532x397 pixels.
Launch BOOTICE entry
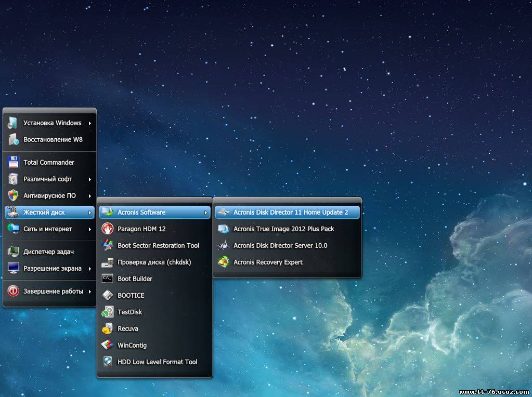pyautogui.click(x=155, y=295)
